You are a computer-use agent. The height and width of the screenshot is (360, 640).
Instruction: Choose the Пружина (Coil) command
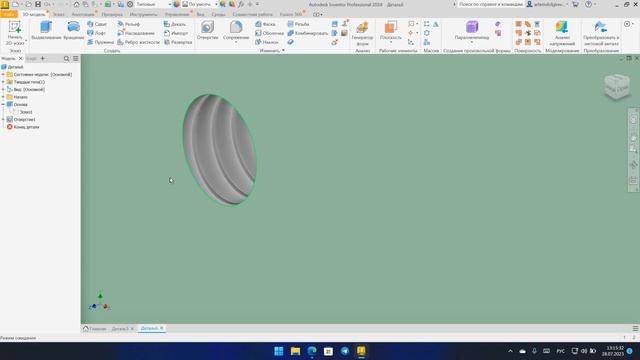[100, 42]
